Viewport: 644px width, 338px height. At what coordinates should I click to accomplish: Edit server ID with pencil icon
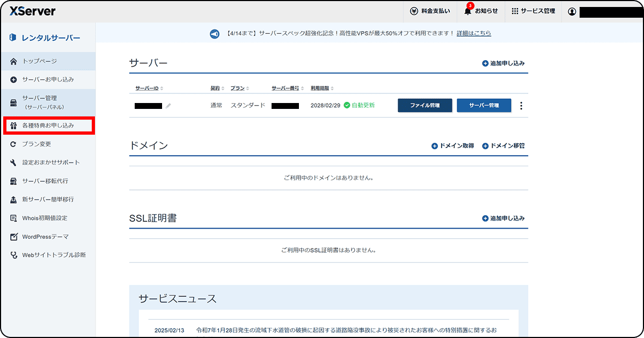(x=168, y=106)
